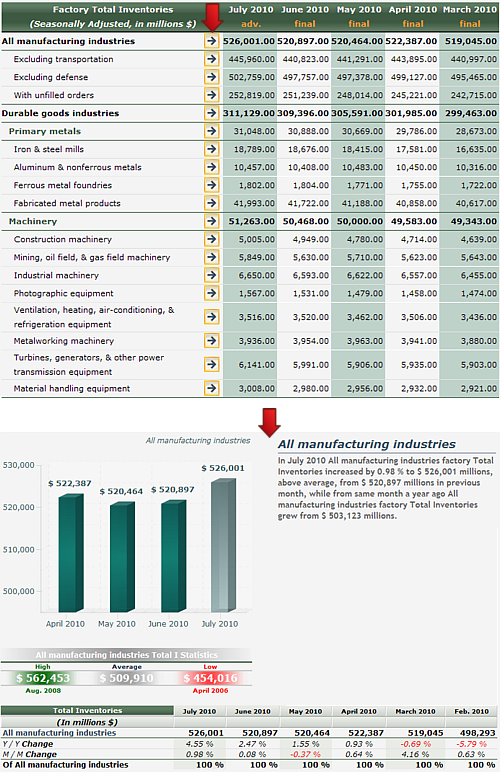Click arrow icon for Ventilation, heating equipment
The width and height of the screenshot is (500, 772).
[x=212, y=317]
